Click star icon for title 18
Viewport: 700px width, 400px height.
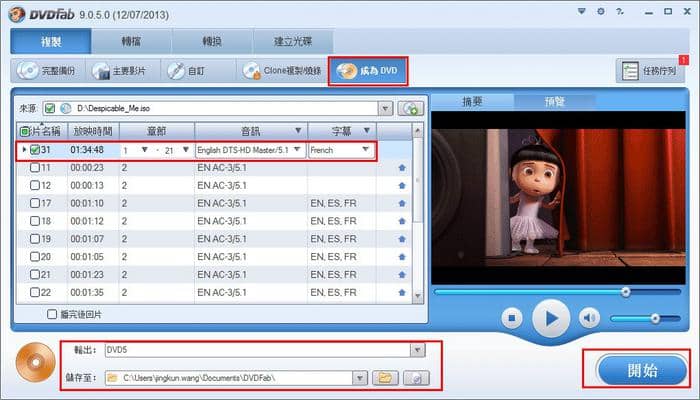402,221
